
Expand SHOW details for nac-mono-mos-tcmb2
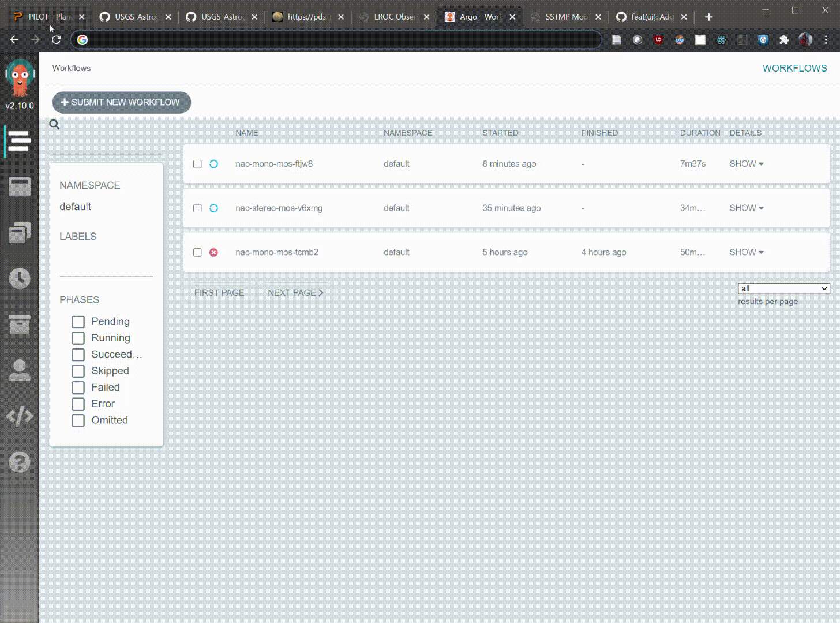[x=746, y=252]
